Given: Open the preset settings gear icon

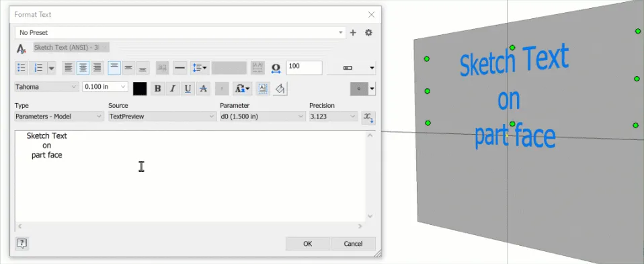Looking at the screenshot, I should (x=368, y=32).
